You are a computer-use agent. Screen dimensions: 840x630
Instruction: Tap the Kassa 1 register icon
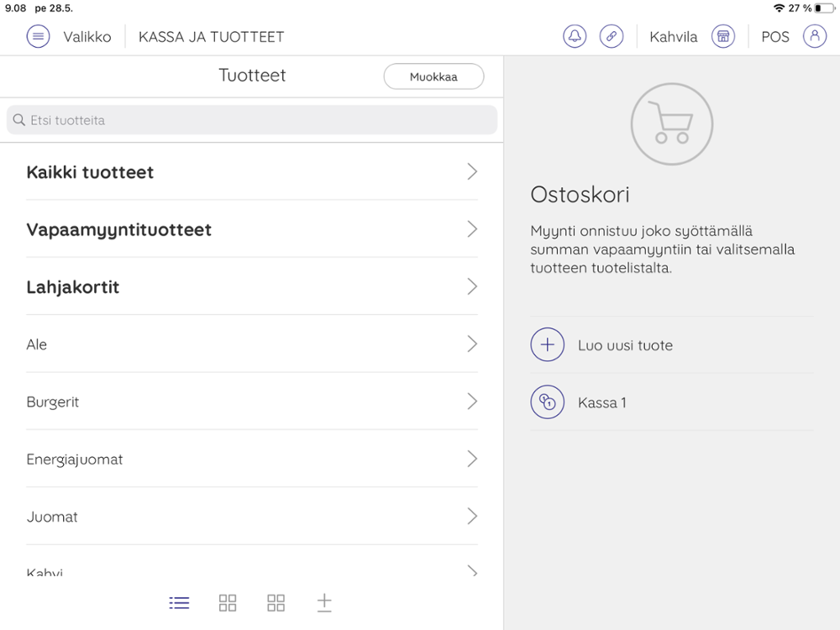(548, 402)
